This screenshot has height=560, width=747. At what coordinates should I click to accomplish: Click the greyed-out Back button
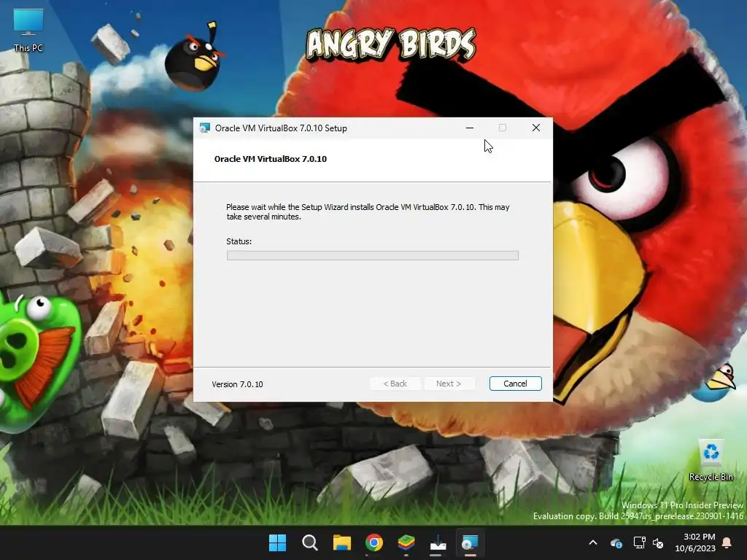[x=395, y=384]
